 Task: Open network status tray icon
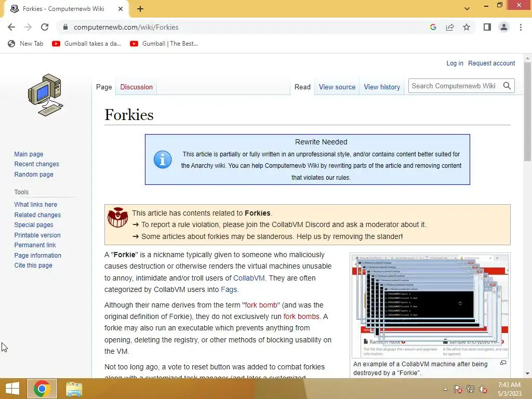click(471, 389)
